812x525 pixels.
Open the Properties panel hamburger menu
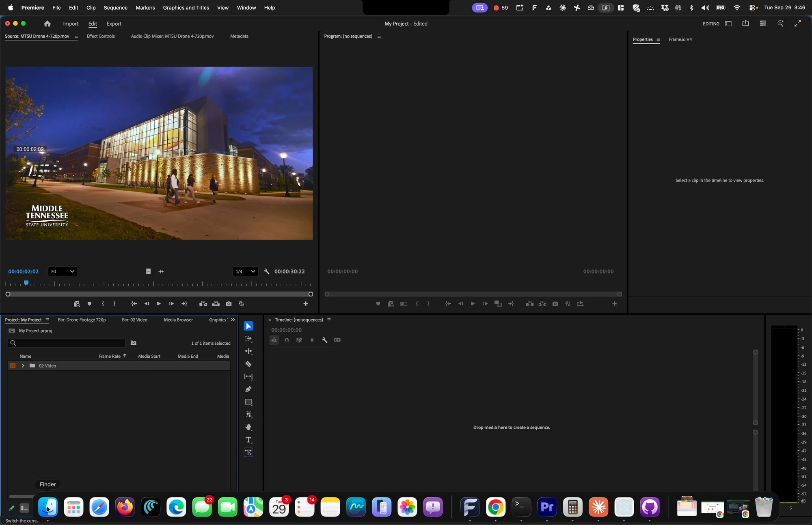tap(658, 39)
